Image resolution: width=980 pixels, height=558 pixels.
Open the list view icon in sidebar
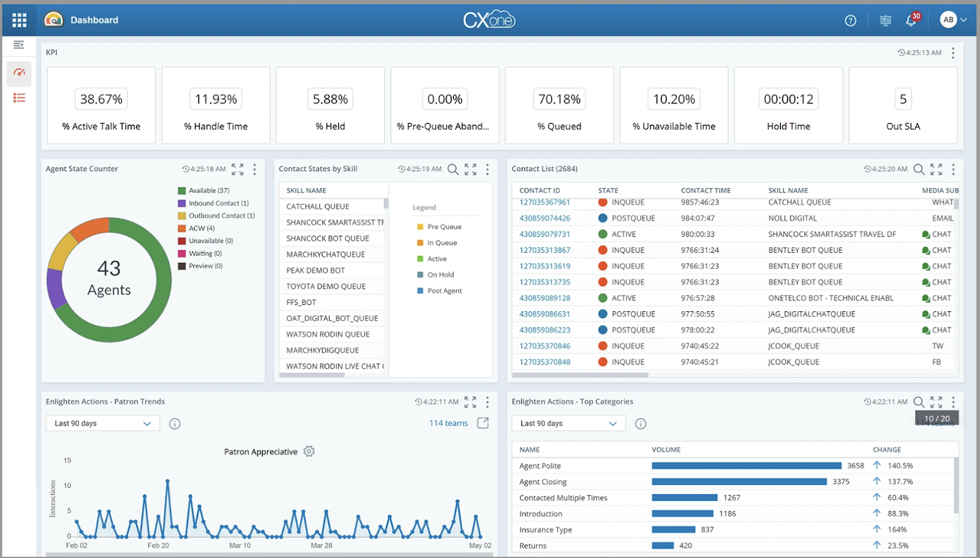[19, 98]
